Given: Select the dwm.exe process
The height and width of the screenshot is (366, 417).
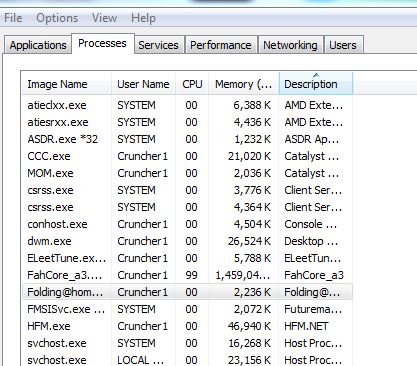Looking at the screenshot, I should pos(187,241).
